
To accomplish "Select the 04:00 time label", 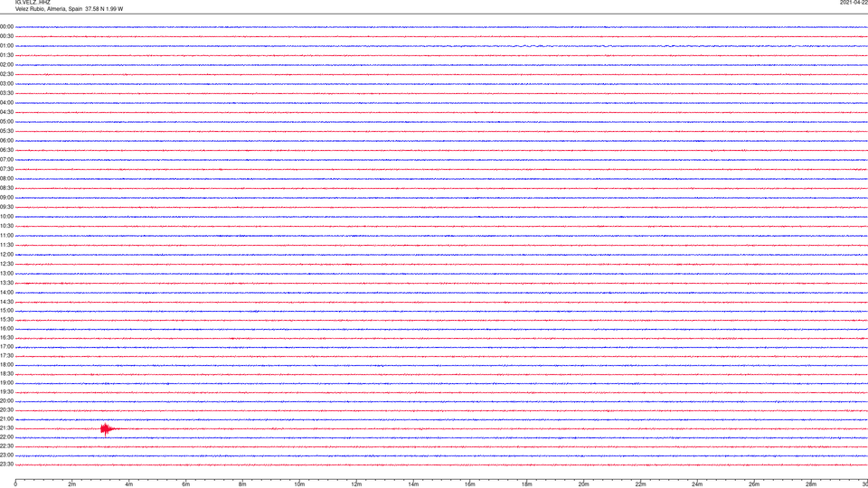I will pos(6,103).
